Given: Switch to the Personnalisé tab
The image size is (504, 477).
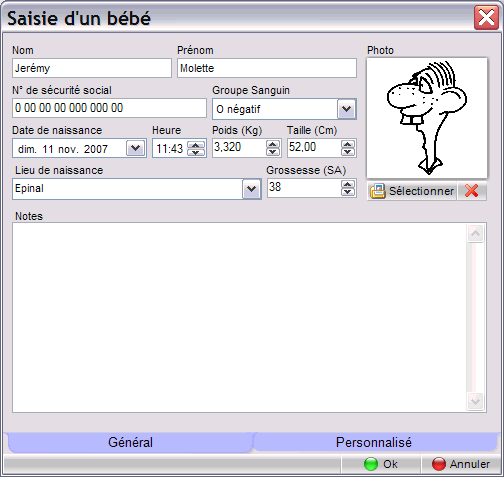Looking at the screenshot, I should (374, 442).
